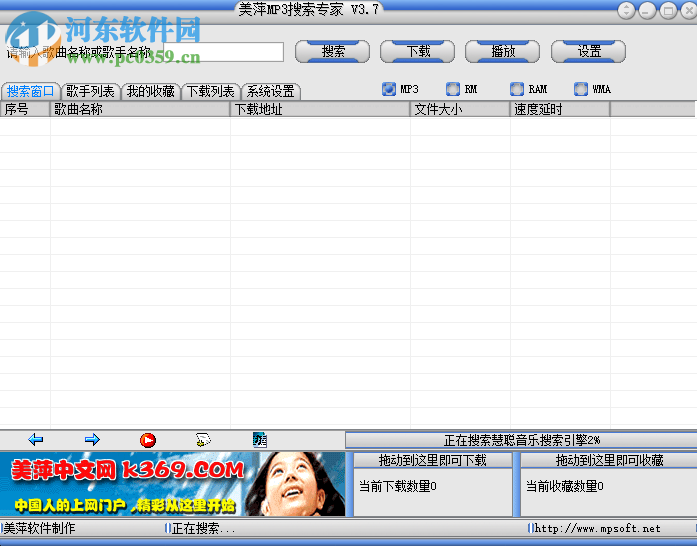Click the search progress bar showing 2%

(521, 440)
